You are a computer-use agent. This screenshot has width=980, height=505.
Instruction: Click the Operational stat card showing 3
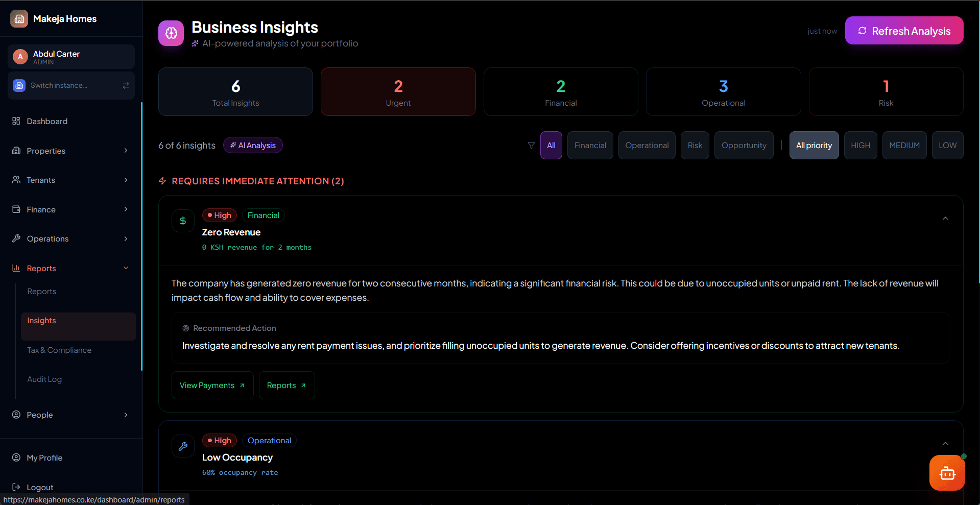(x=723, y=92)
